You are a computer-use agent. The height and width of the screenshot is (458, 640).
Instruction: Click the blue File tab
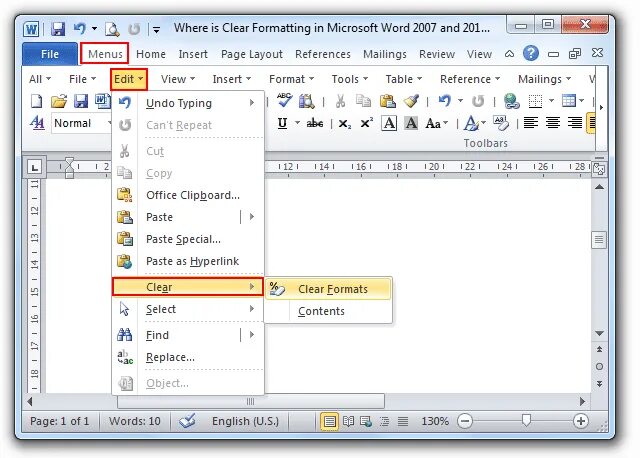49,54
